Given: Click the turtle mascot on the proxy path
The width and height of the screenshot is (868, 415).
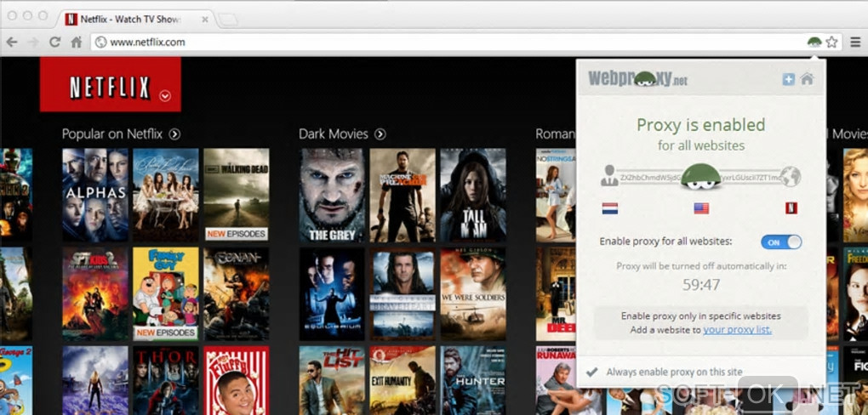Looking at the screenshot, I should 701,177.
